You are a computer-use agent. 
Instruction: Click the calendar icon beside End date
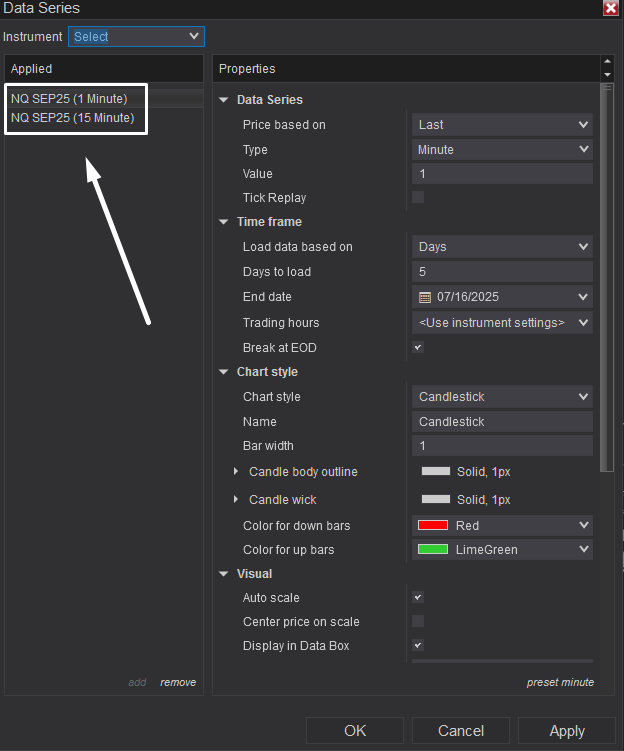click(425, 297)
